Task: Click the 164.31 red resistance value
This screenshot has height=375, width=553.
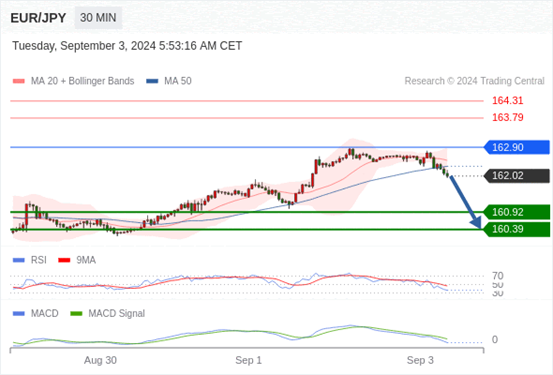Action: tap(508, 101)
